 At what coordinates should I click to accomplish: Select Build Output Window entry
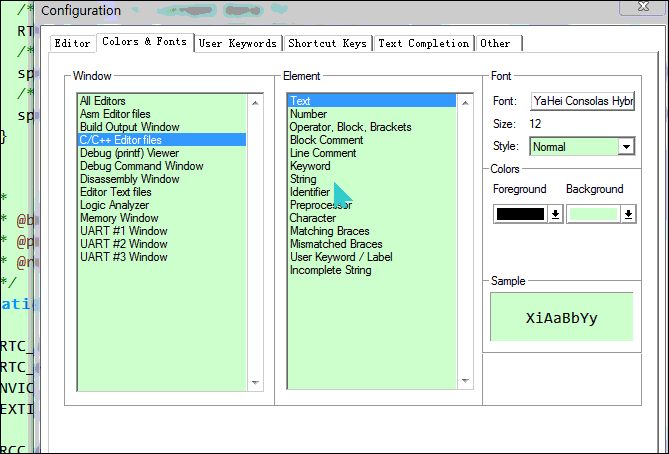pyautogui.click(x=162, y=127)
